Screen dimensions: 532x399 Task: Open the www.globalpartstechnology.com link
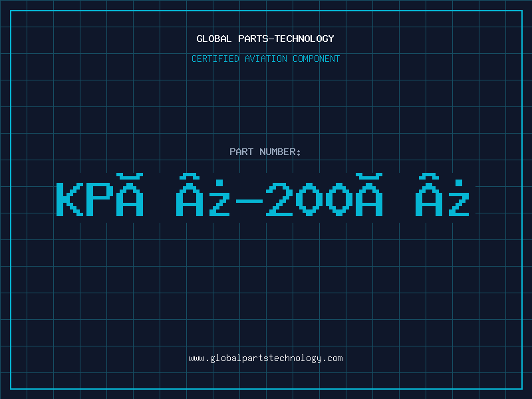265,358
